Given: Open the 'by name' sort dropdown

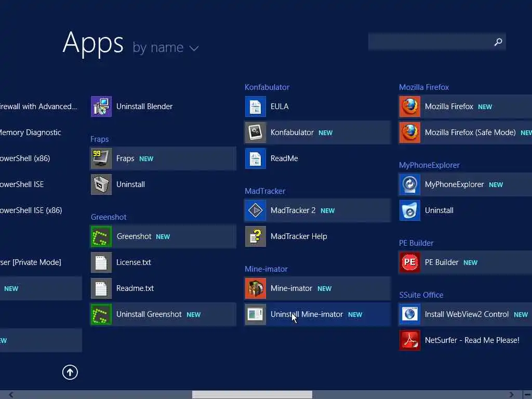Looking at the screenshot, I should tap(166, 47).
